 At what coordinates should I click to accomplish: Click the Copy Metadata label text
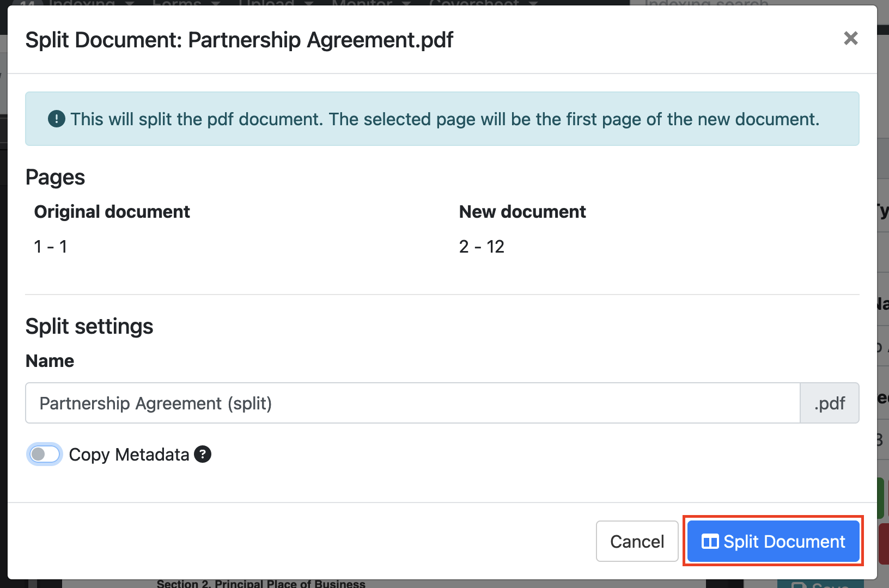coord(129,455)
